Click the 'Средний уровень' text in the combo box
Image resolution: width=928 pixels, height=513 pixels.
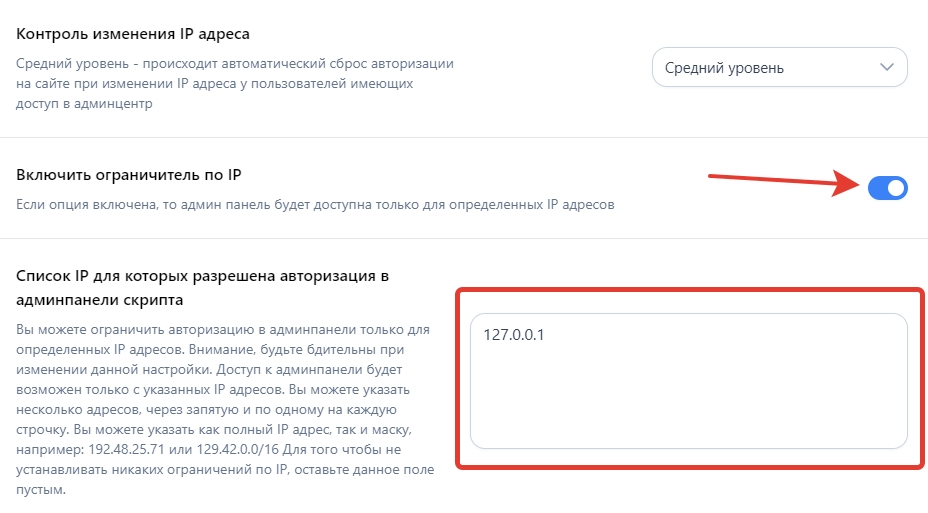[x=736, y=68]
